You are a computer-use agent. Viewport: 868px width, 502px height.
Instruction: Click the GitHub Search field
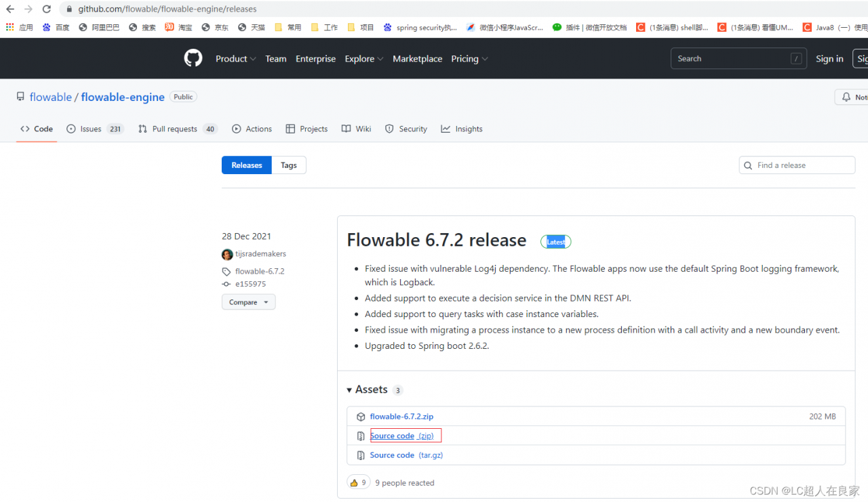click(x=739, y=59)
